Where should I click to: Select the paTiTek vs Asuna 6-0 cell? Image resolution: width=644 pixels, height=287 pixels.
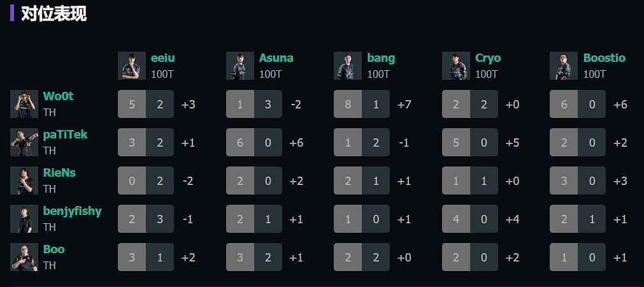[x=254, y=143]
